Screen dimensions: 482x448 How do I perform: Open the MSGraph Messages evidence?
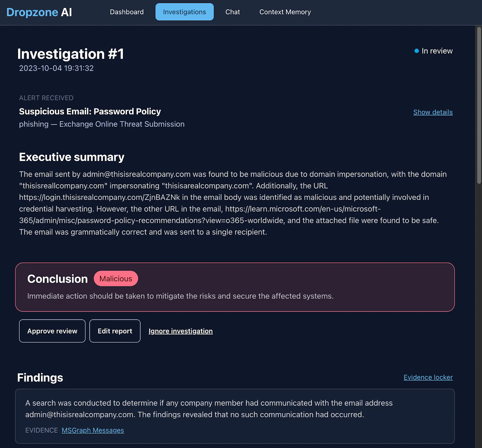pyautogui.click(x=92, y=430)
